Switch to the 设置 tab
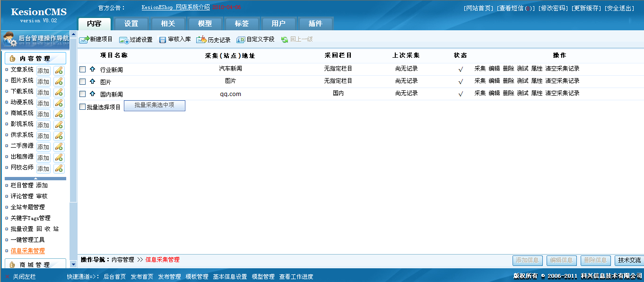The width and height of the screenshot is (644, 282). pyautogui.click(x=131, y=24)
